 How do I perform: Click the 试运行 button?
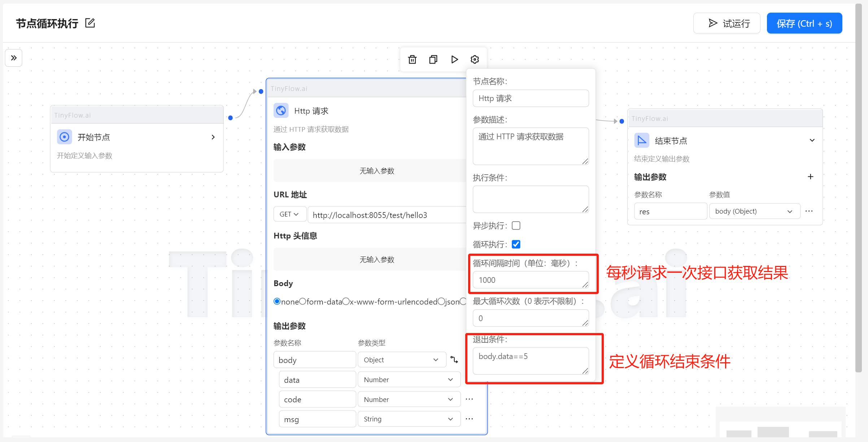[x=727, y=23]
